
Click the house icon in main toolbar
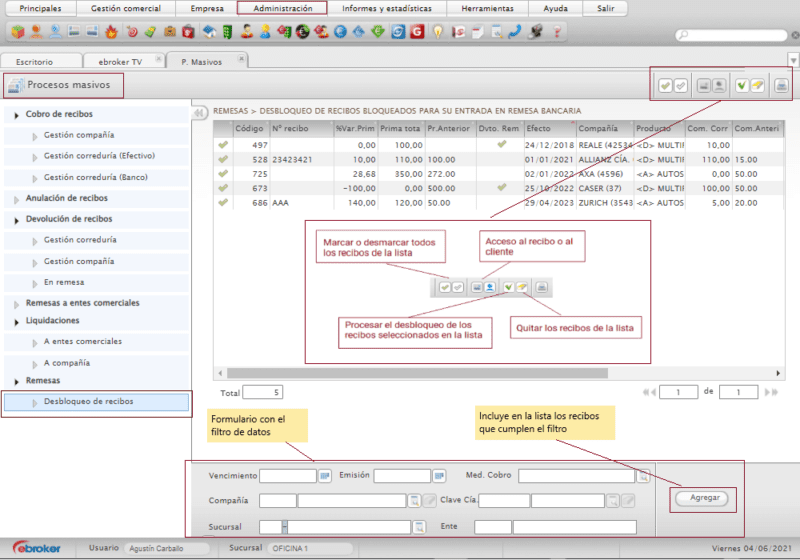209,32
